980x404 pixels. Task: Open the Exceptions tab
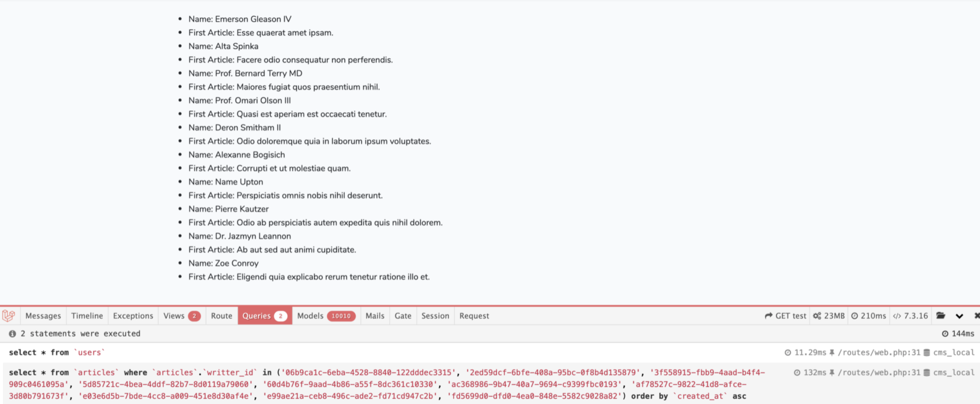click(x=133, y=316)
